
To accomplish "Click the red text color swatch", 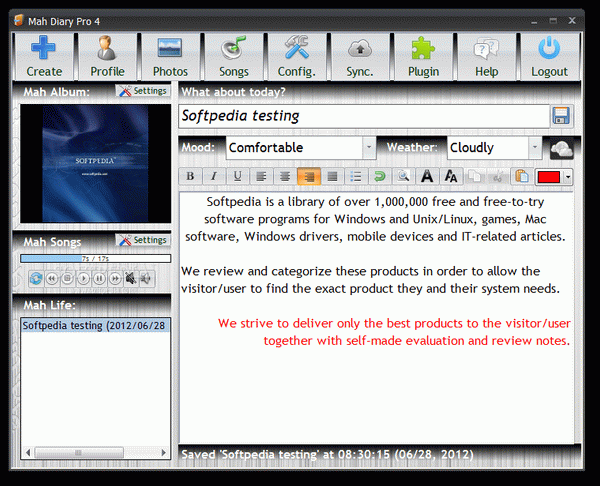I will point(549,177).
